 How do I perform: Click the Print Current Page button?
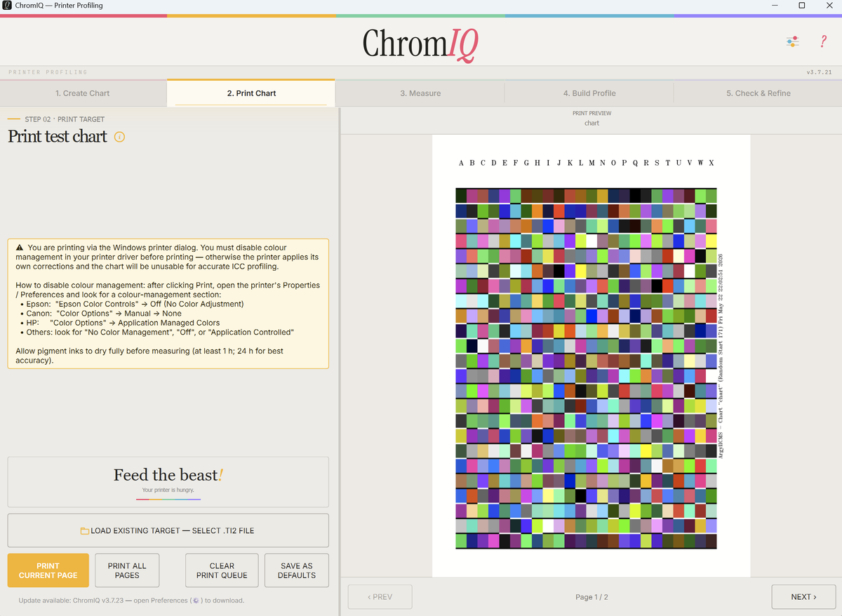[x=48, y=570]
